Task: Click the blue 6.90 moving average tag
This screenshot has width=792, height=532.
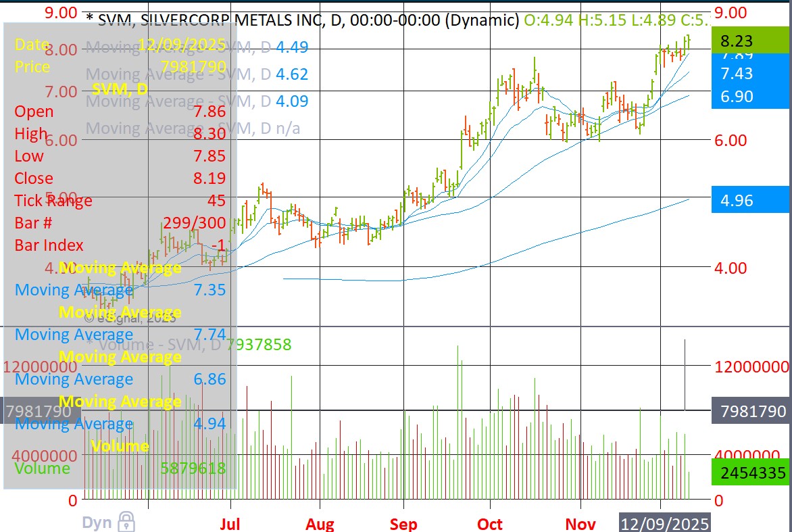Action: pos(750,97)
